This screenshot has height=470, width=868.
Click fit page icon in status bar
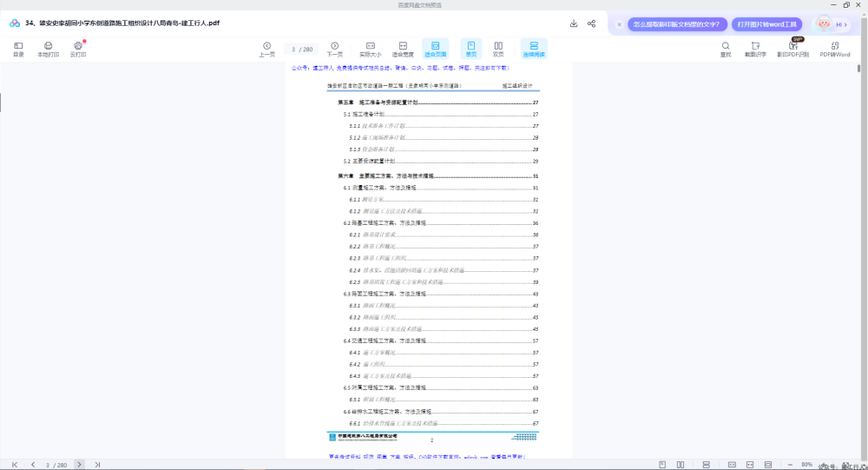tap(768, 465)
